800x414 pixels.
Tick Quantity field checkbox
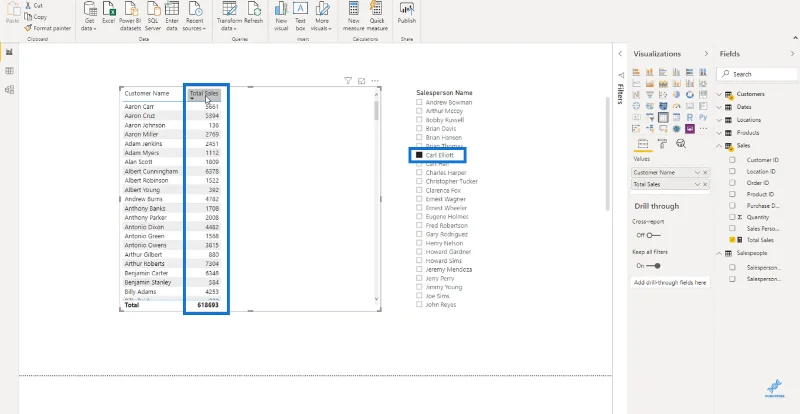pyautogui.click(x=732, y=217)
